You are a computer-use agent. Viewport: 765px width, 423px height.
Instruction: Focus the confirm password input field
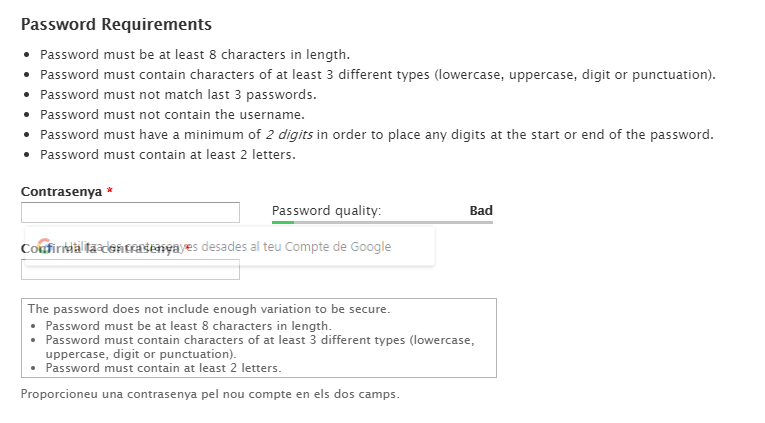click(x=130, y=271)
